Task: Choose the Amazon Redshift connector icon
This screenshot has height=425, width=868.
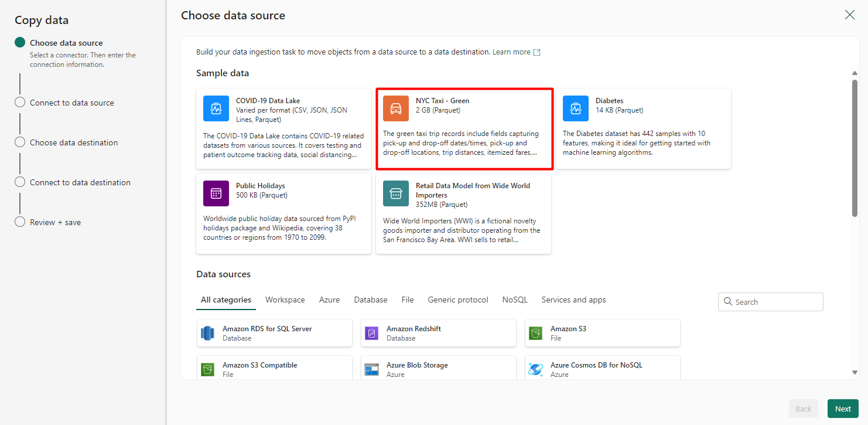Action: coord(371,333)
